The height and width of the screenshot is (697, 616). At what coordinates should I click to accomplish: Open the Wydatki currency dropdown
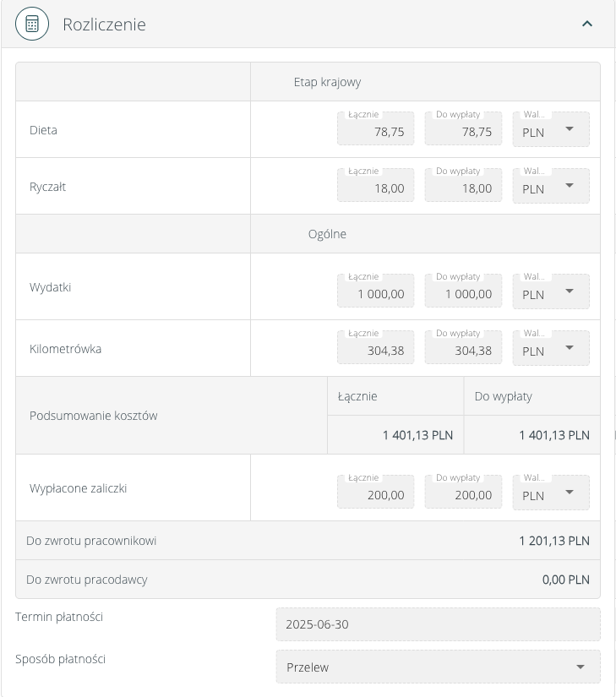point(551,292)
